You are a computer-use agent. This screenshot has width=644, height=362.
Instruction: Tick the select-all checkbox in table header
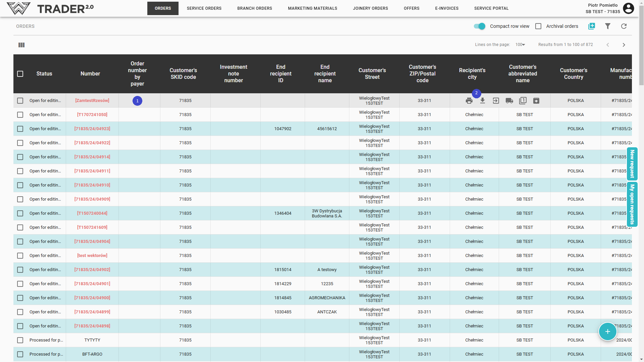[x=20, y=74]
